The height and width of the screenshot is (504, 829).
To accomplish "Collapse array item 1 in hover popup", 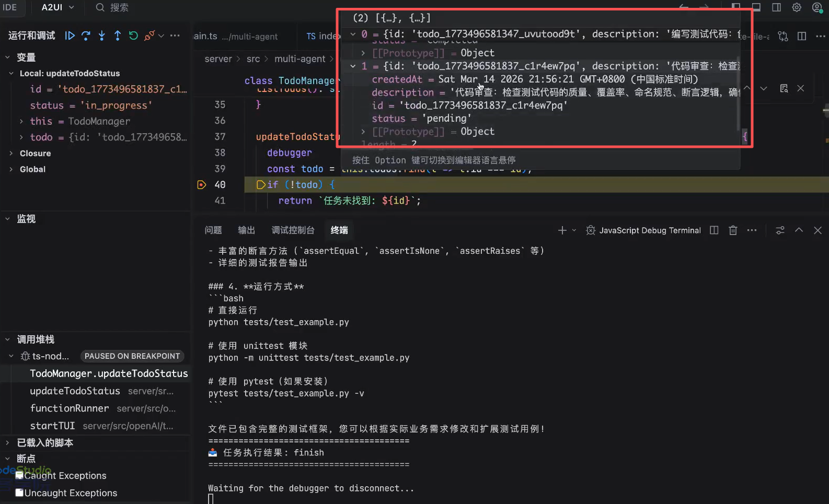I will (353, 66).
